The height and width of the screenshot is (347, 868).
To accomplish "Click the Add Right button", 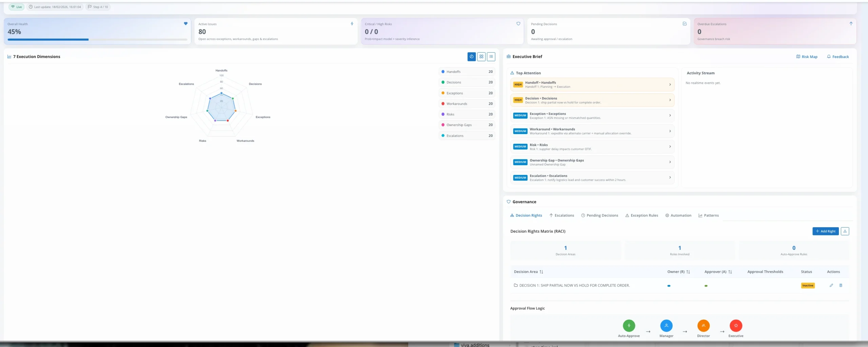I will pyautogui.click(x=825, y=231).
